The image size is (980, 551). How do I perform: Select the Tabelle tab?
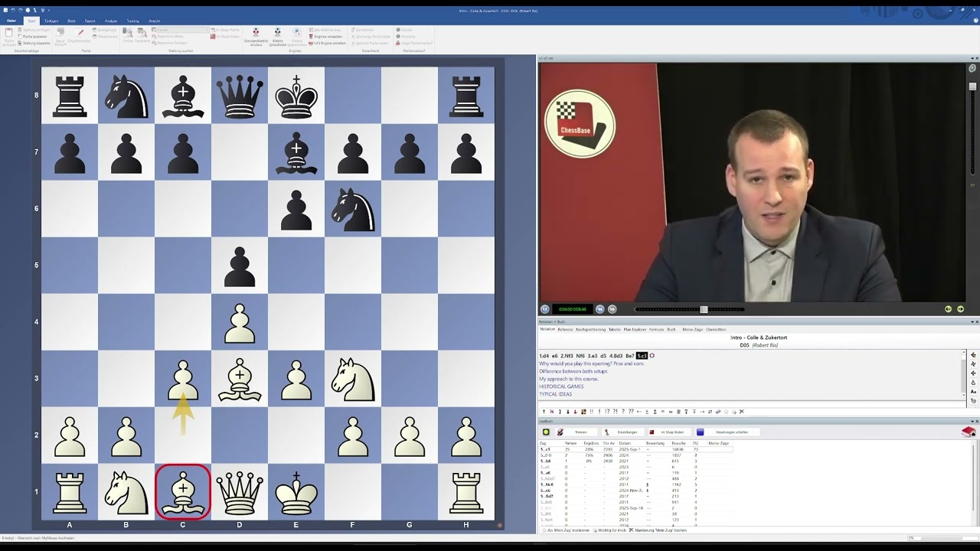(x=615, y=329)
